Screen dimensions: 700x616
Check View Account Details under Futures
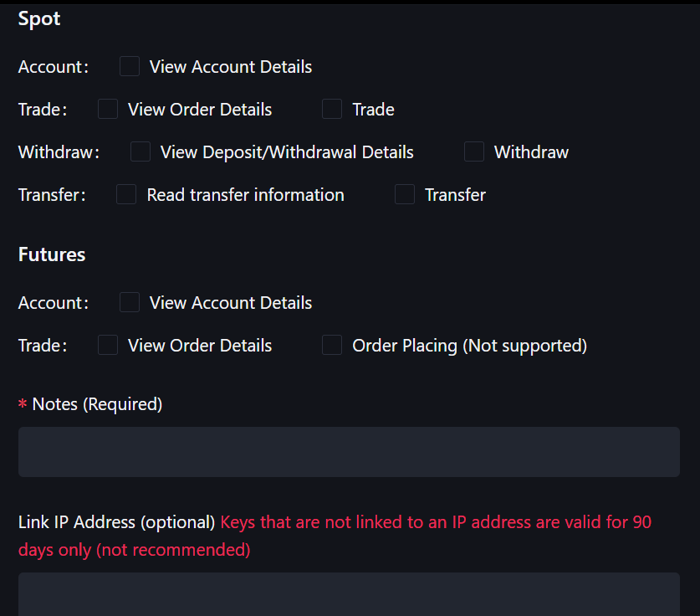coord(129,302)
